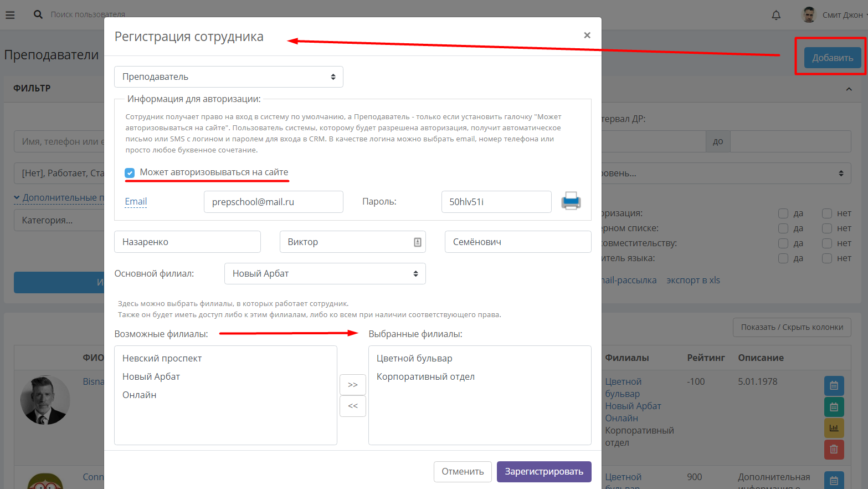This screenshot has height=489, width=868.
Task: Click the user search magnifier icon
Action: click(38, 14)
